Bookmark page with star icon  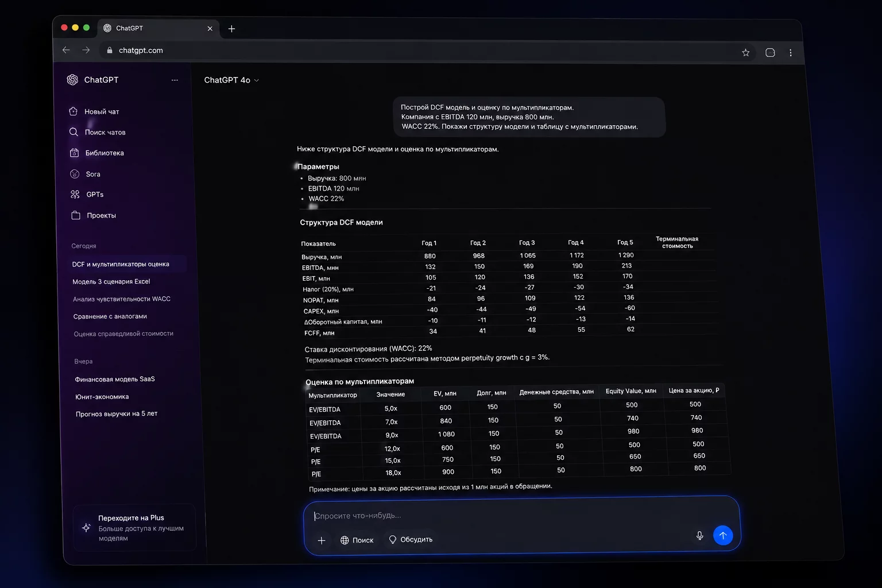tap(745, 53)
